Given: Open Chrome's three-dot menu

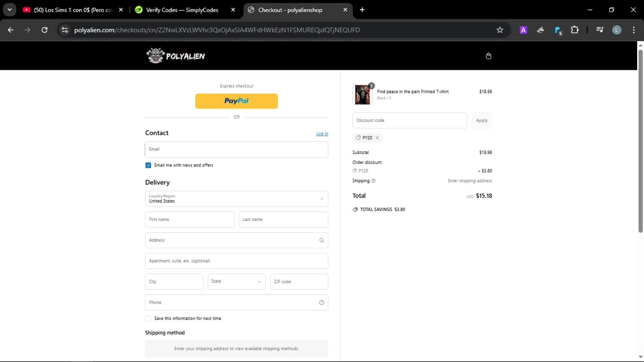Looking at the screenshot, I should pyautogui.click(x=634, y=30).
